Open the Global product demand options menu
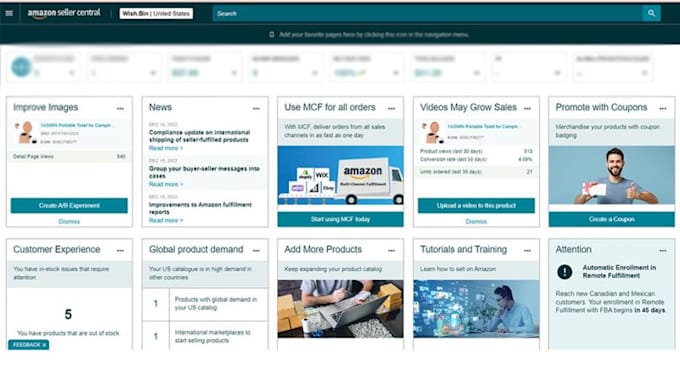Image resolution: width=680 pixels, height=385 pixels. coord(256,251)
